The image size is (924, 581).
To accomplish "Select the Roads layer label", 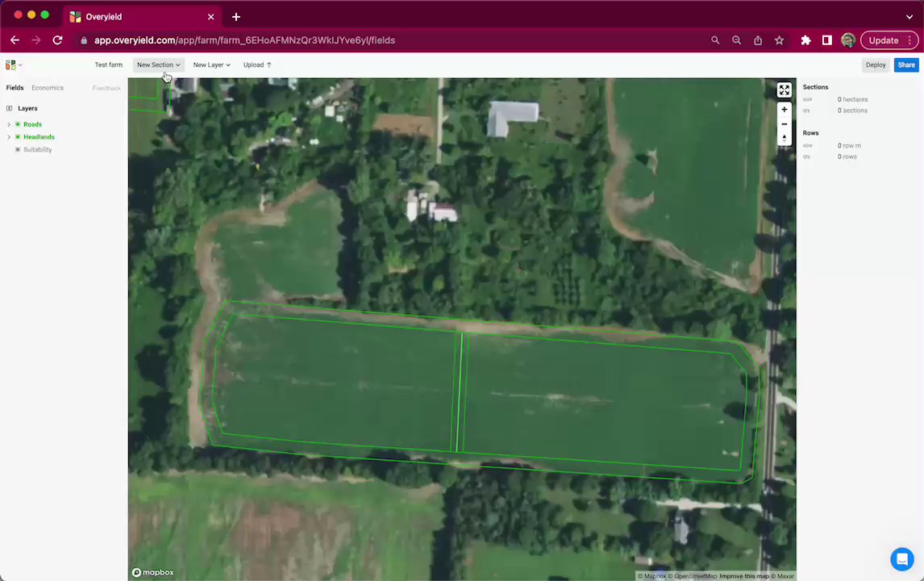I will point(32,124).
